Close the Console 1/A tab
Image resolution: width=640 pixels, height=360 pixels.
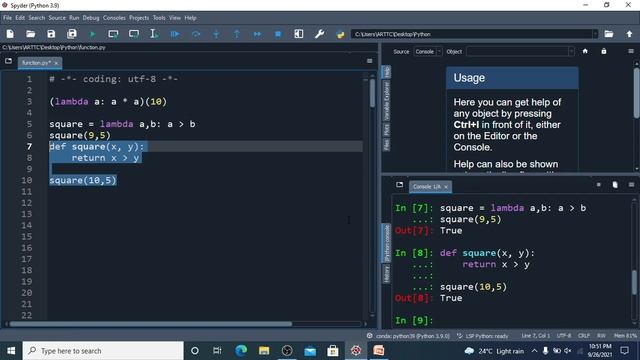pos(446,187)
